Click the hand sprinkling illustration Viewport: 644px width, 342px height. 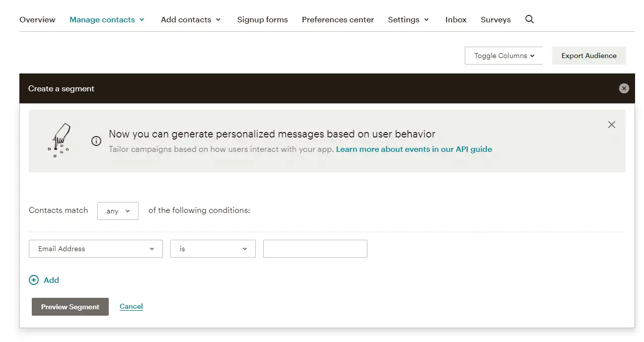(x=60, y=141)
